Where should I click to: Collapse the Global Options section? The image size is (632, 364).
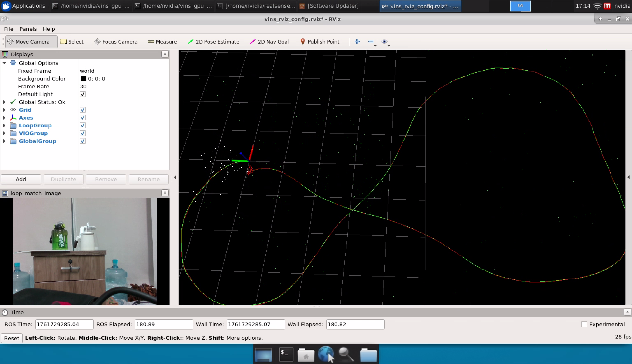coord(4,63)
